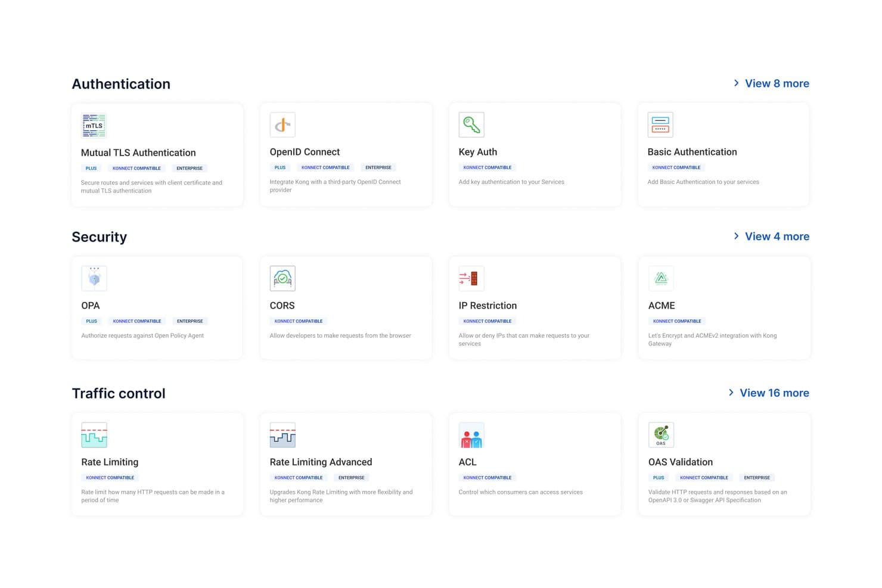
Task: Expand Authentication with View 8 more
Action: 771,83
